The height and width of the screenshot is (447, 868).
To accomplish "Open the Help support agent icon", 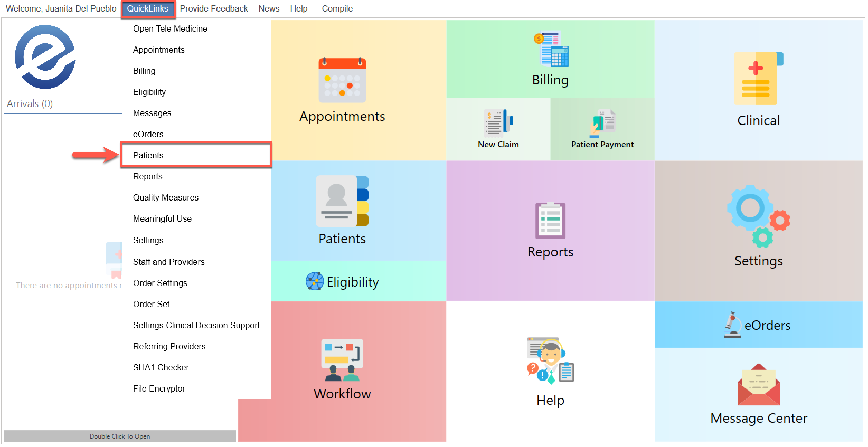I will pyautogui.click(x=550, y=360).
